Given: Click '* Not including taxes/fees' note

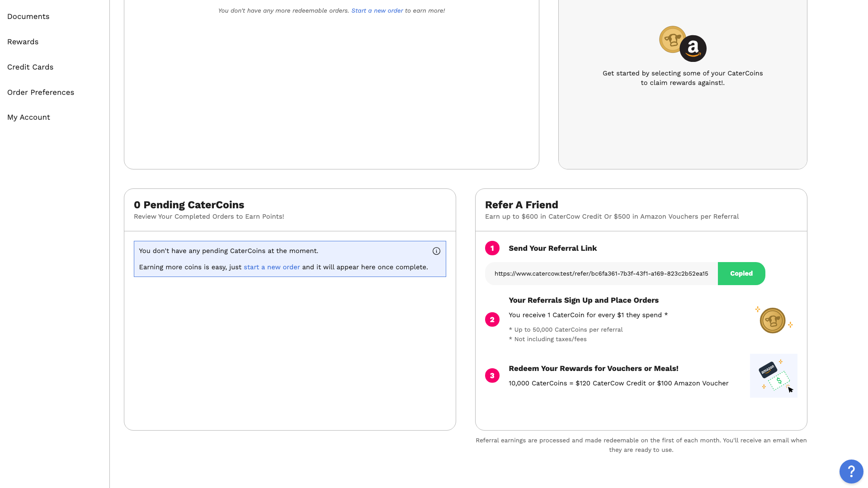Looking at the screenshot, I should coord(547,339).
